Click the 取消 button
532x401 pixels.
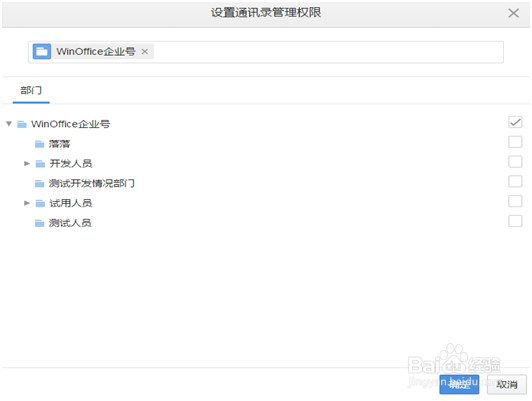pos(507,384)
